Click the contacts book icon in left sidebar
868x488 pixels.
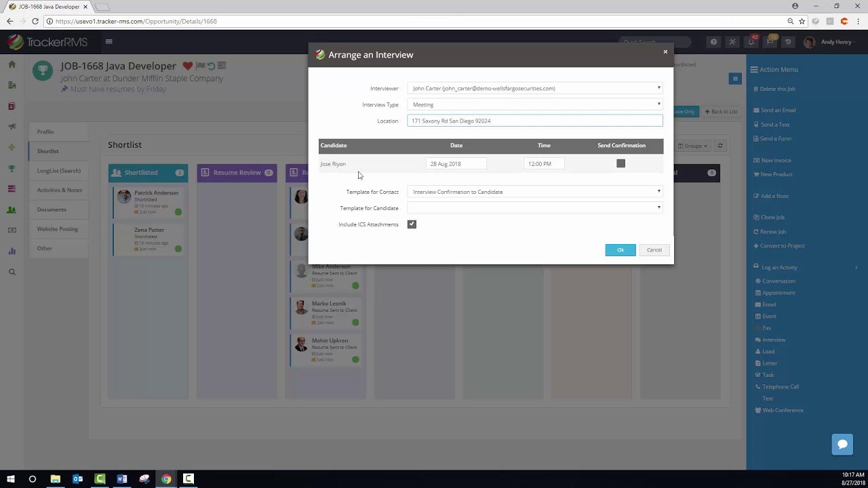(12, 106)
